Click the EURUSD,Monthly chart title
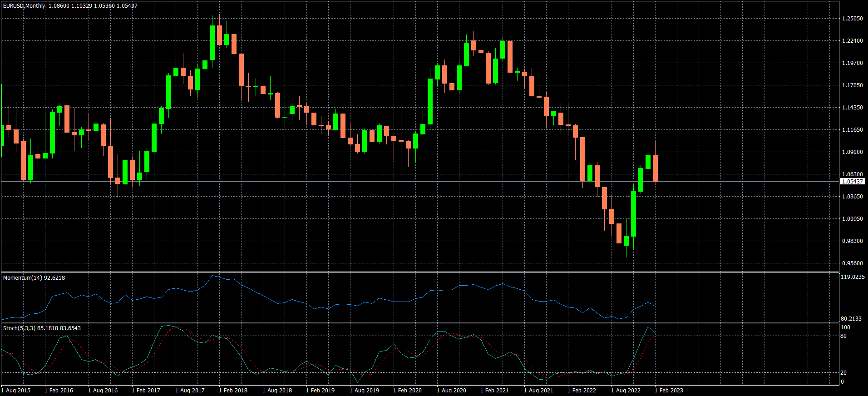 (x=24, y=6)
